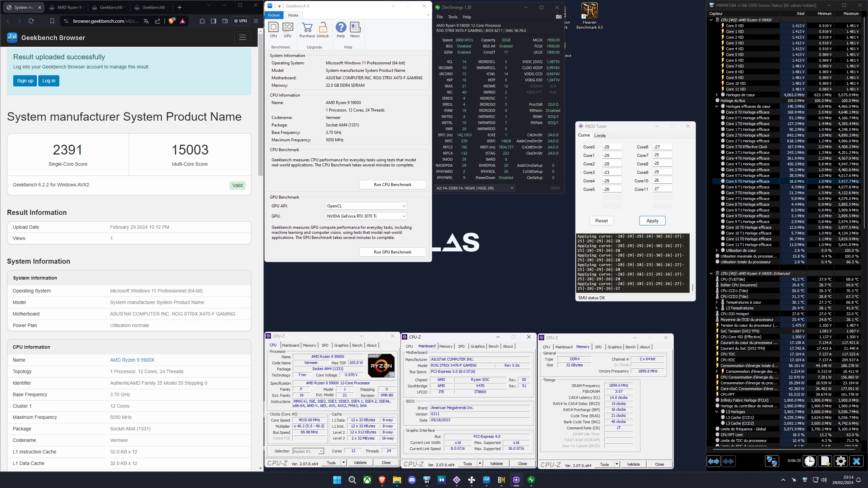Switch to AMD Ryzen 9 browser tab
Image resolution: width=868 pixels, height=488 pixels.
[66, 7]
